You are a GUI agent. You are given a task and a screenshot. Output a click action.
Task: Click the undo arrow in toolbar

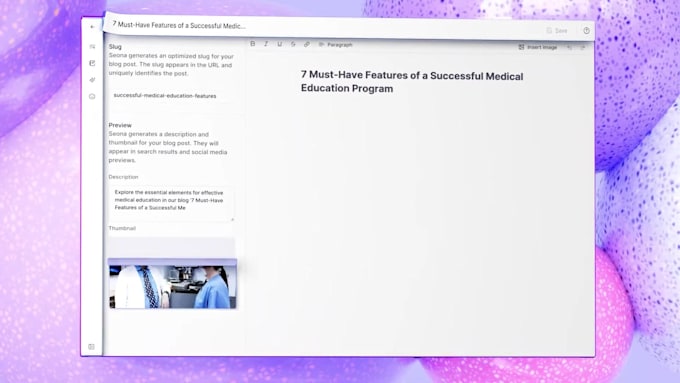click(569, 47)
